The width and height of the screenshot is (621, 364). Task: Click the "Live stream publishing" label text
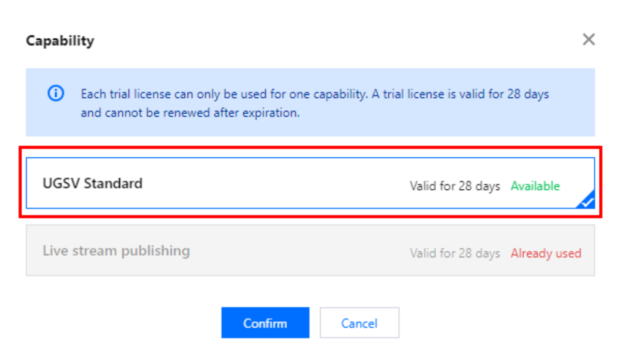(x=116, y=251)
